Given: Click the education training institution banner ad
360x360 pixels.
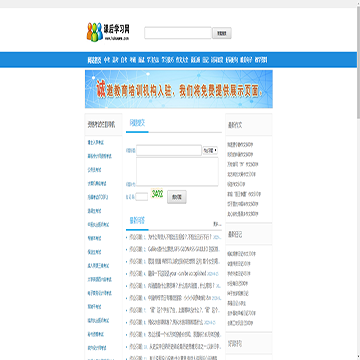Looking at the screenshot, I should click(x=179, y=89).
